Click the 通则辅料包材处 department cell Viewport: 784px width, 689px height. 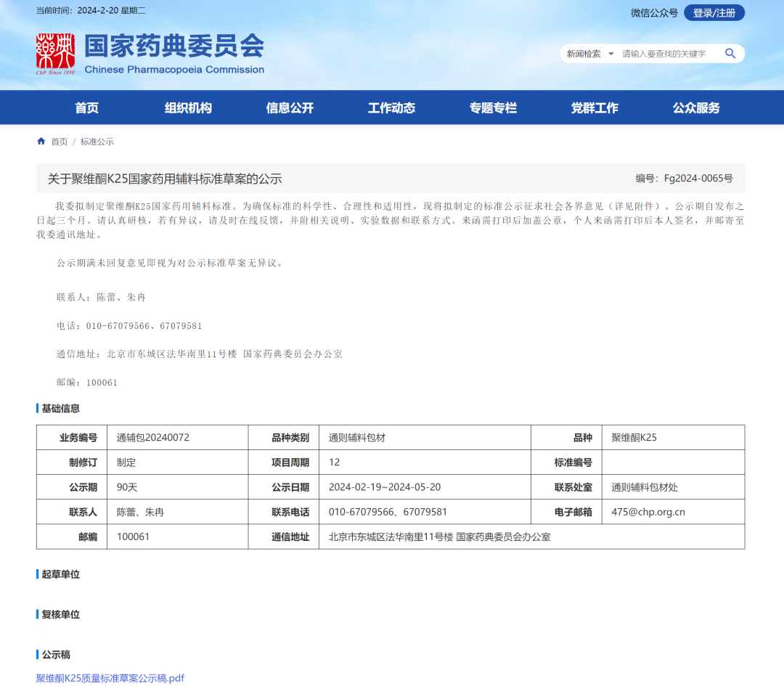[x=673, y=487]
